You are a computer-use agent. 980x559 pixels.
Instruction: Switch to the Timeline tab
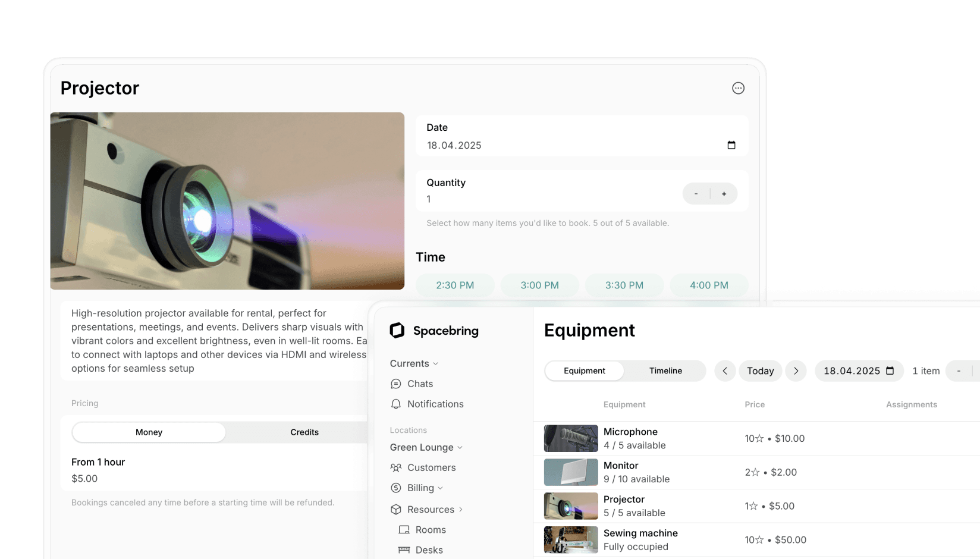665,370
